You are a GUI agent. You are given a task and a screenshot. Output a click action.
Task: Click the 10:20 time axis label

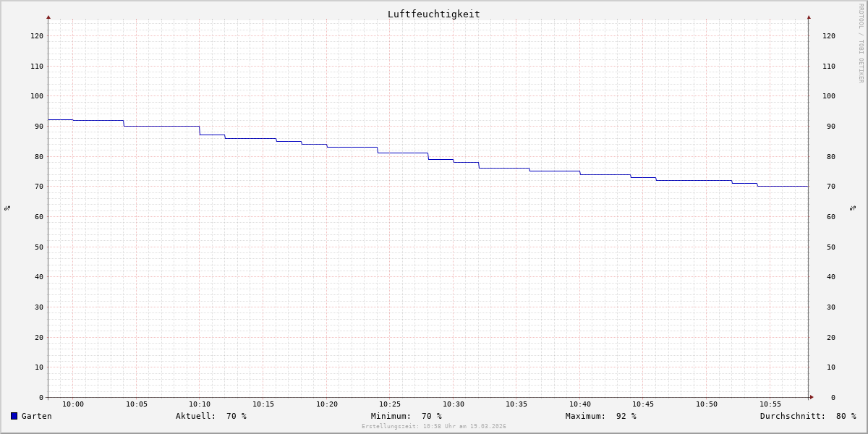coord(327,404)
